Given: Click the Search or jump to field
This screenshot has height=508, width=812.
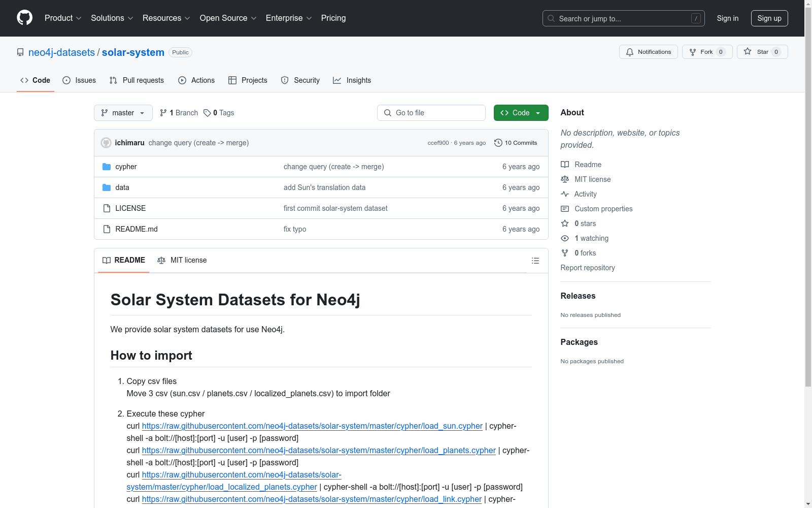Looking at the screenshot, I should pos(624,18).
